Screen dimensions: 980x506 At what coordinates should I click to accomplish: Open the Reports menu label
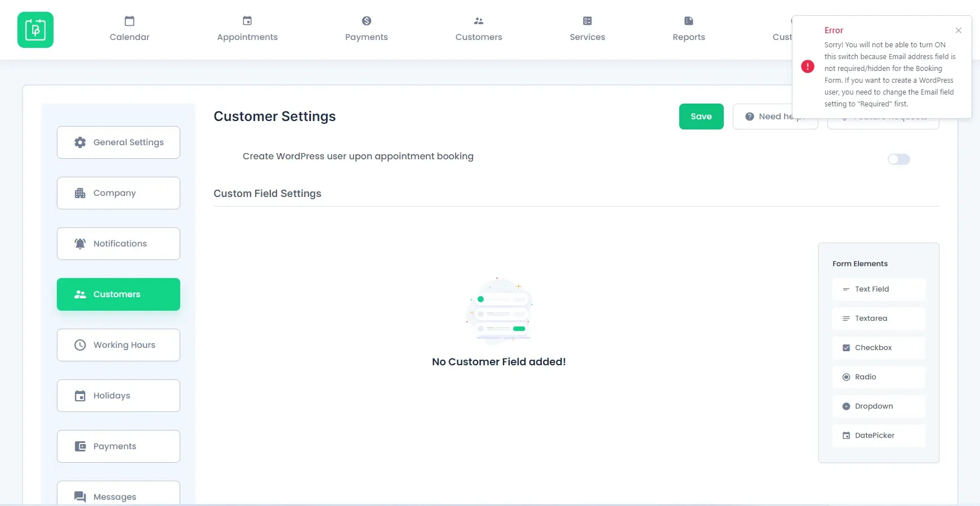tap(689, 37)
